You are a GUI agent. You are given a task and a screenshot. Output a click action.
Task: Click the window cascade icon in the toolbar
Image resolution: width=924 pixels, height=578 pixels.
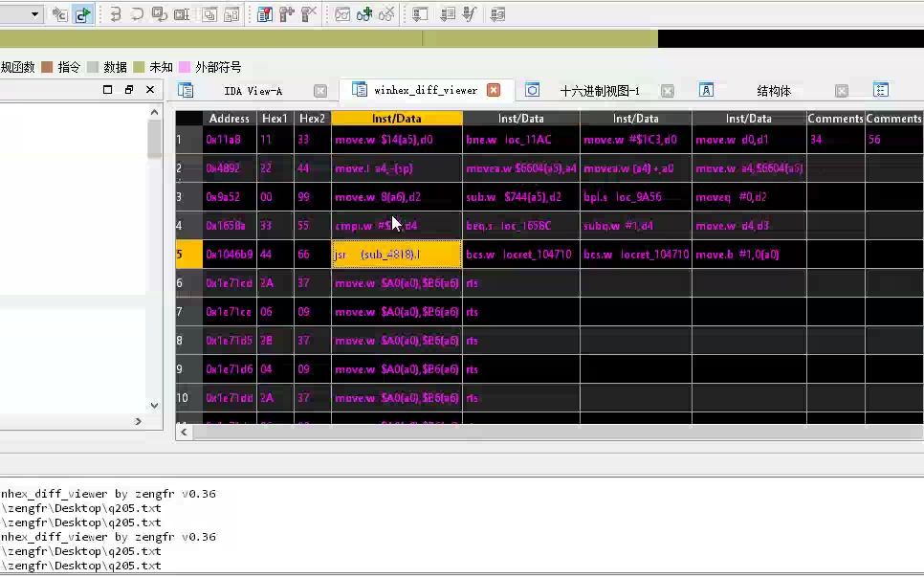[208, 13]
